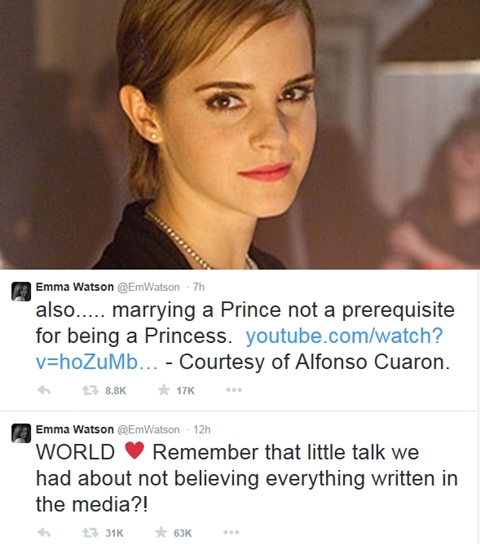This screenshot has width=480, height=544.
Task: Retweet the tweet with 31K retweets
Action: pos(88,533)
